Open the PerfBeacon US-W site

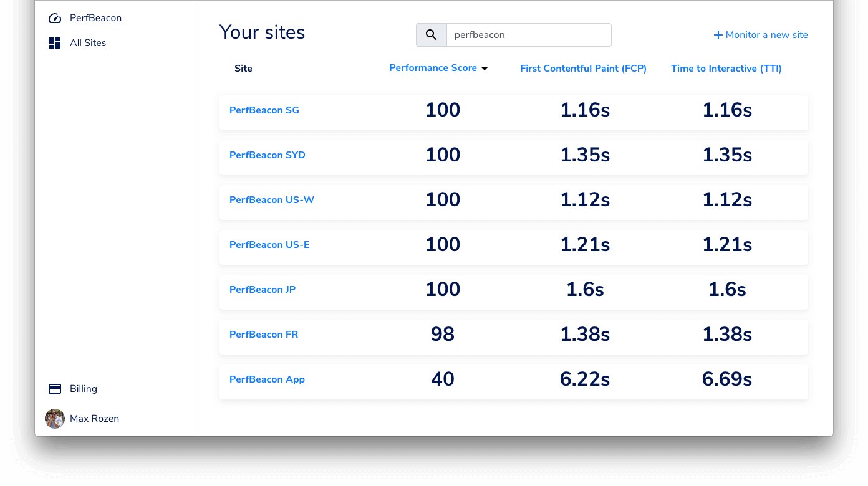tap(272, 200)
